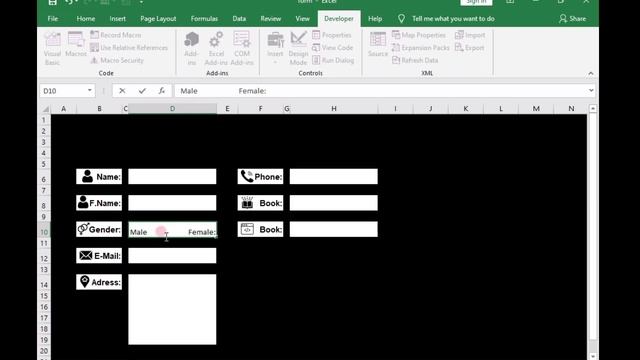Click the vertical scrollbar down arrow
Viewport: 640px width, 360px height.
pyautogui.click(x=593, y=356)
